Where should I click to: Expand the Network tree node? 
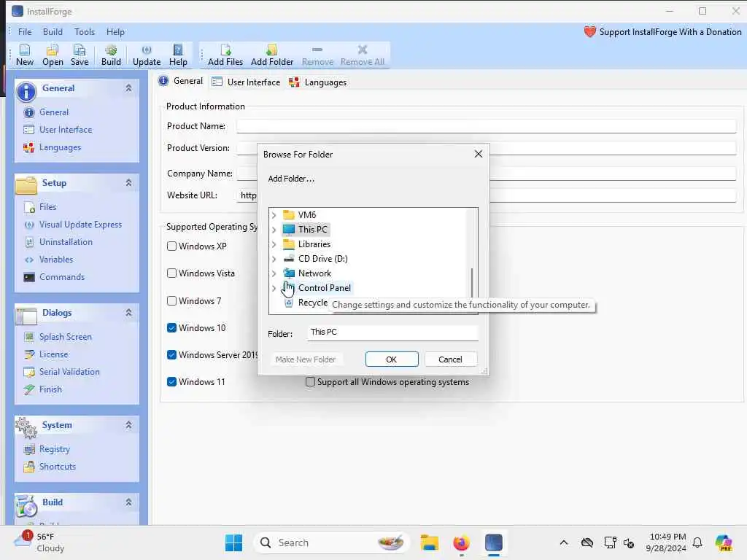[274, 274]
